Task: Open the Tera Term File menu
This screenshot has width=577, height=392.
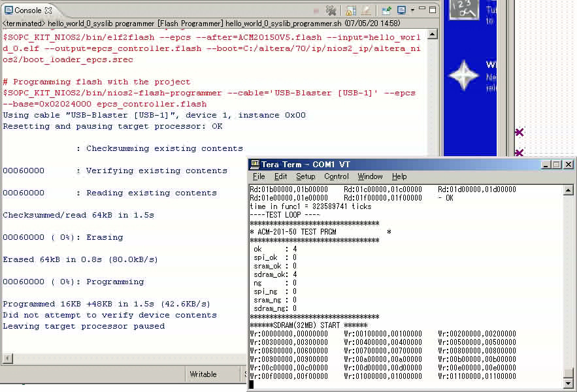Action: 259,176
